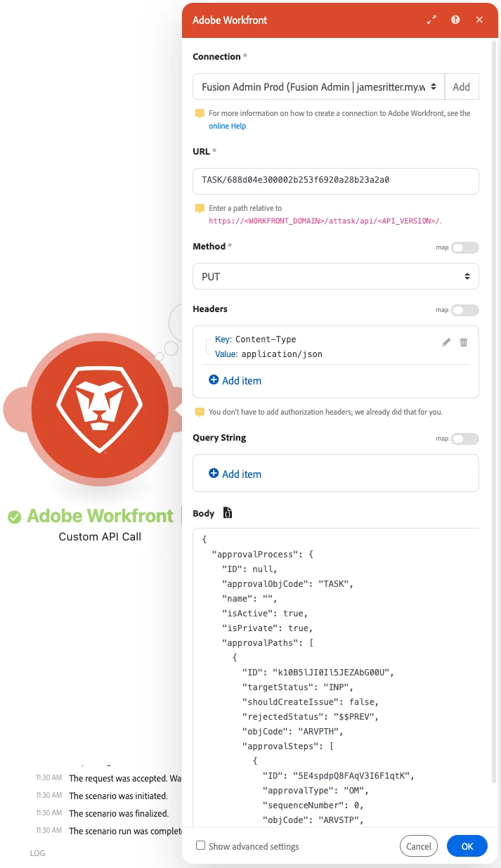Click the plus icon in Headers Add item
Screen dimensions: 501x868
tap(214, 380)
